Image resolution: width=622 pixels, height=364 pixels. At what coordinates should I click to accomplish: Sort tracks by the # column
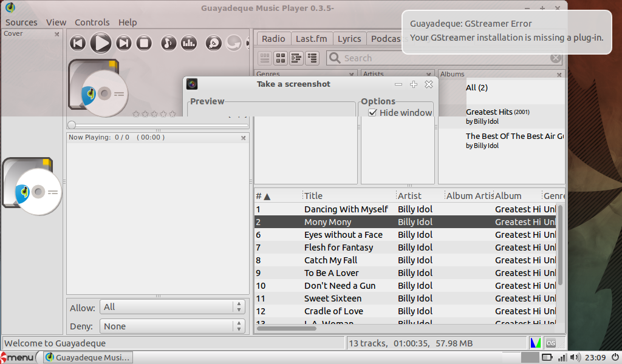point(278,196)
